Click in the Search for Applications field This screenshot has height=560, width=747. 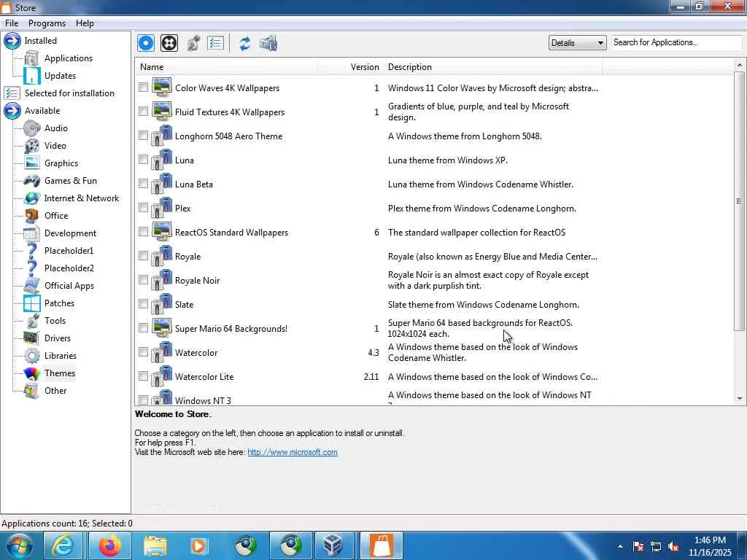[676, 42]
